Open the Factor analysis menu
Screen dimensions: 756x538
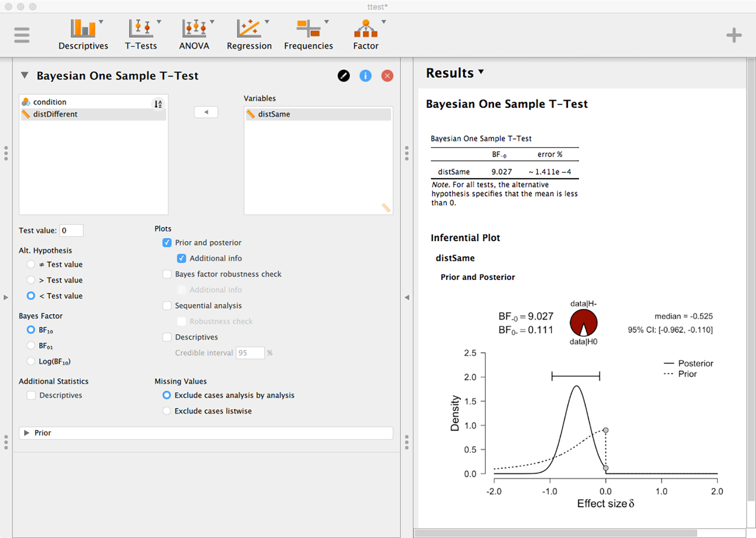point(366,35)
